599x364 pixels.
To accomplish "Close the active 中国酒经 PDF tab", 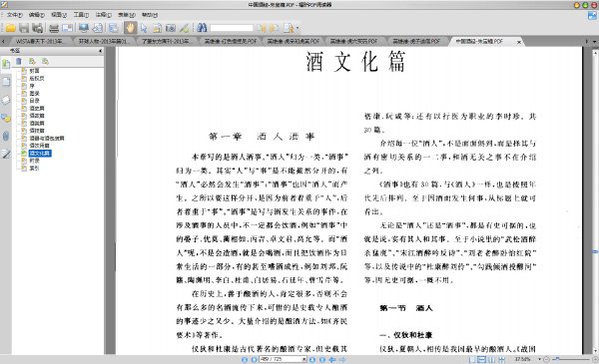I will pyautogui.click(x=519, y=42).
